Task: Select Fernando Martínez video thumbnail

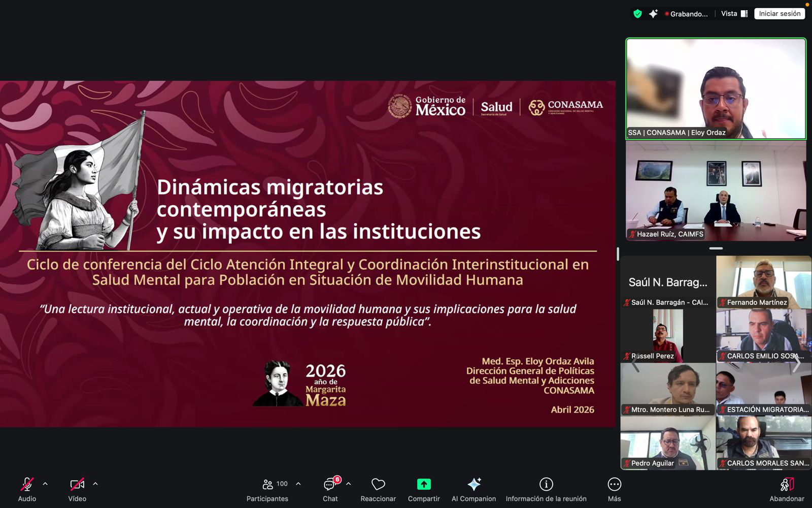Action: tap(763, 282)
